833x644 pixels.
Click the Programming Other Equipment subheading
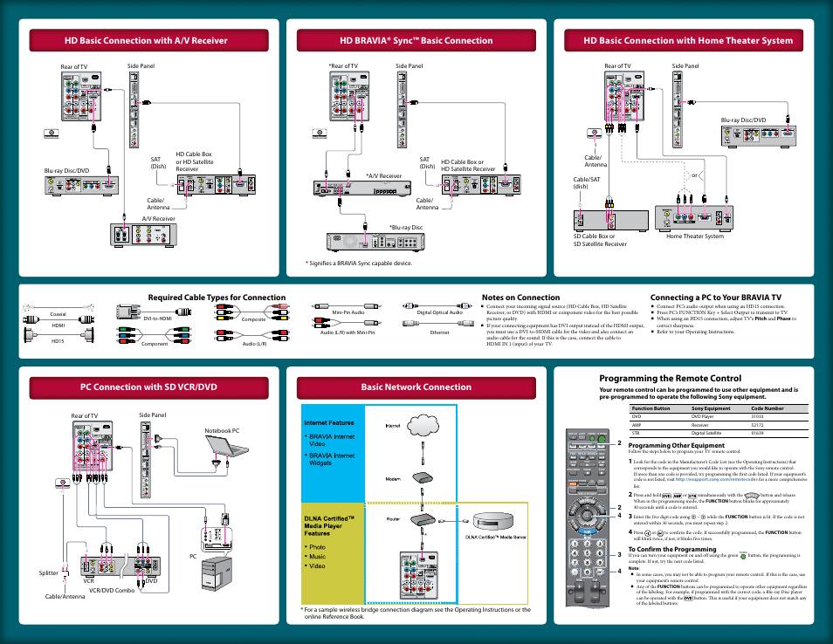pos(677,445)
